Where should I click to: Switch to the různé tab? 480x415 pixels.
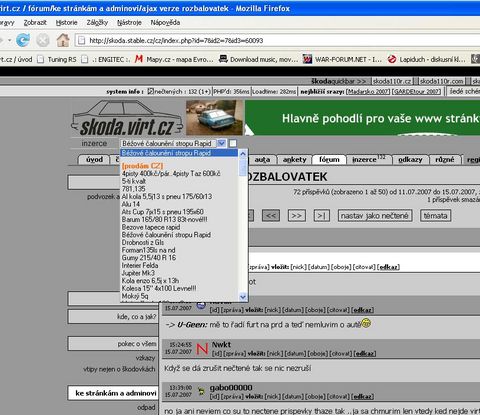445,160
